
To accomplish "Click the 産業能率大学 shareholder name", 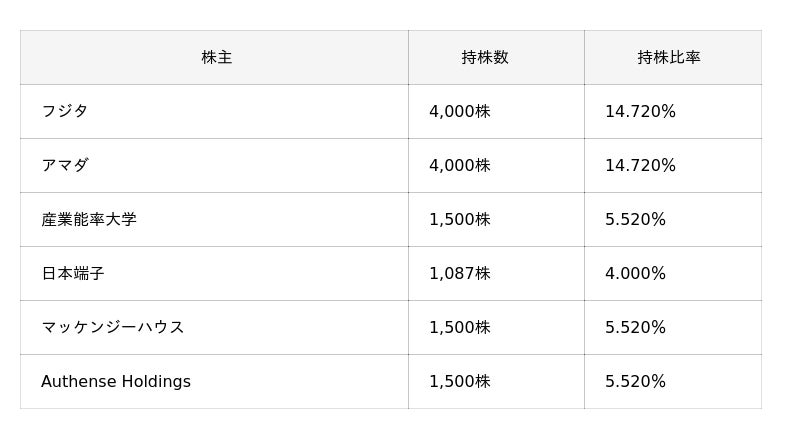I will coord(89,220).
